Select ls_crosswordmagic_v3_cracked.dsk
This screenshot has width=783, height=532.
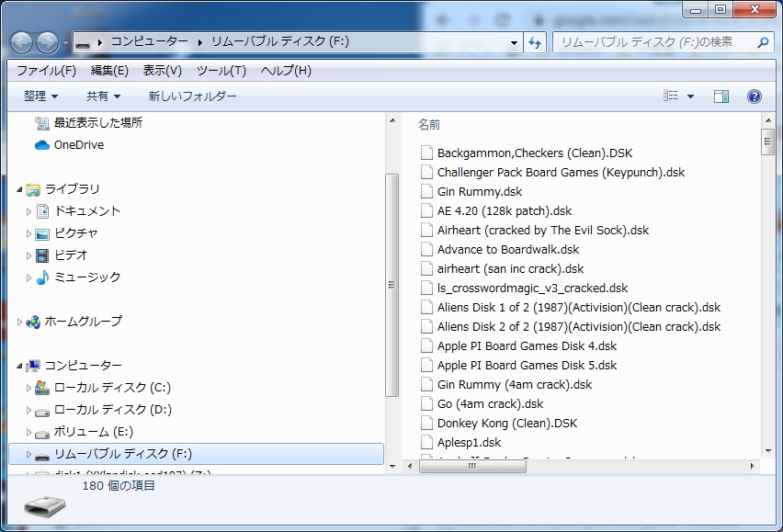click(532, 288)
